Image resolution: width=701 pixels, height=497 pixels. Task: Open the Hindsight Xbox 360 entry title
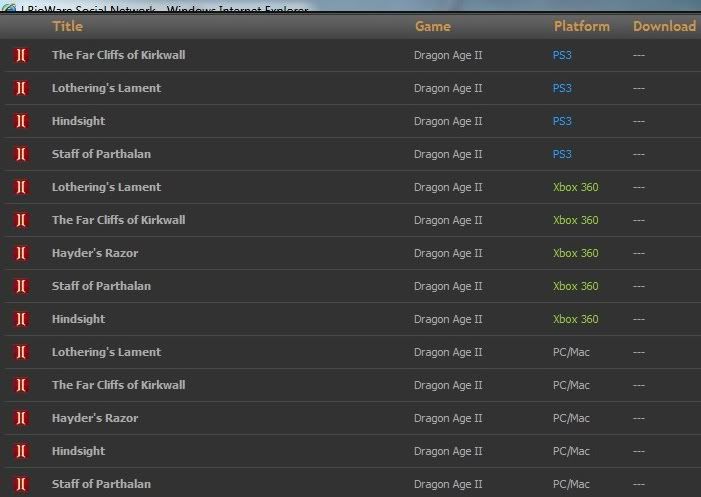(79, 319)
